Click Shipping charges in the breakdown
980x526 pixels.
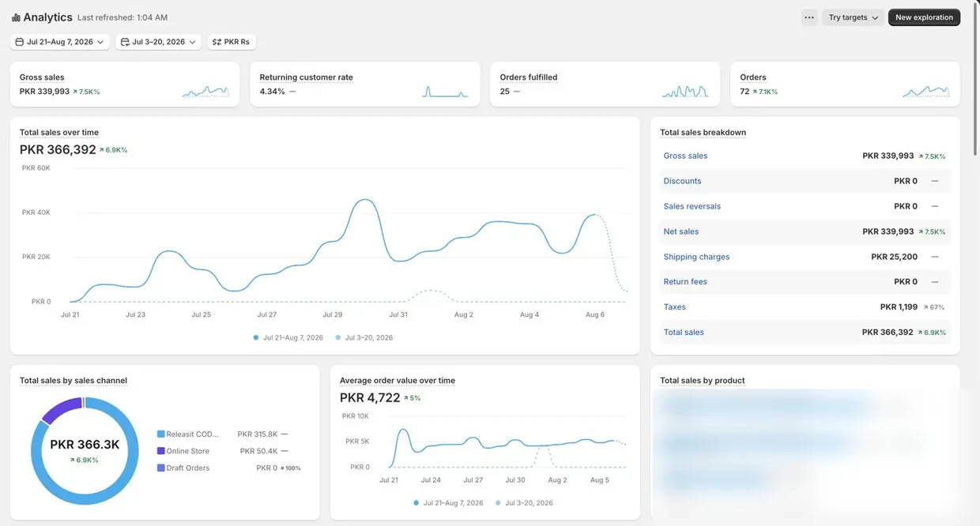pos(697,257)
